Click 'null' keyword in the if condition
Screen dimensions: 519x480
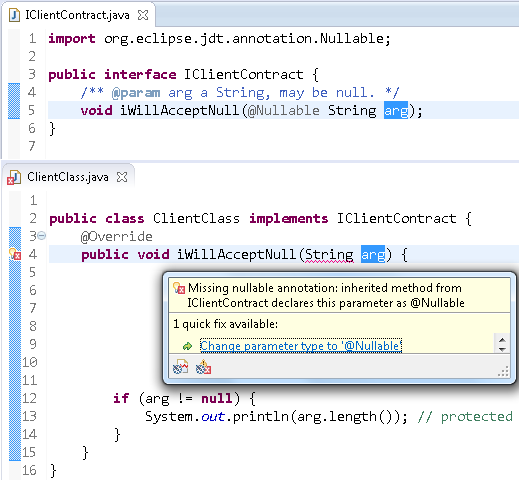(216, 398)
